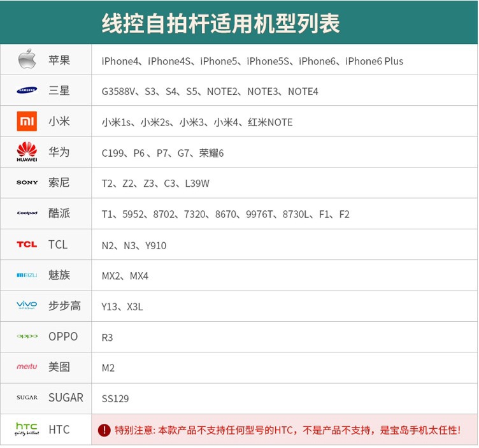
Task: Select the brand name 华为
Action: click(59, 152)
